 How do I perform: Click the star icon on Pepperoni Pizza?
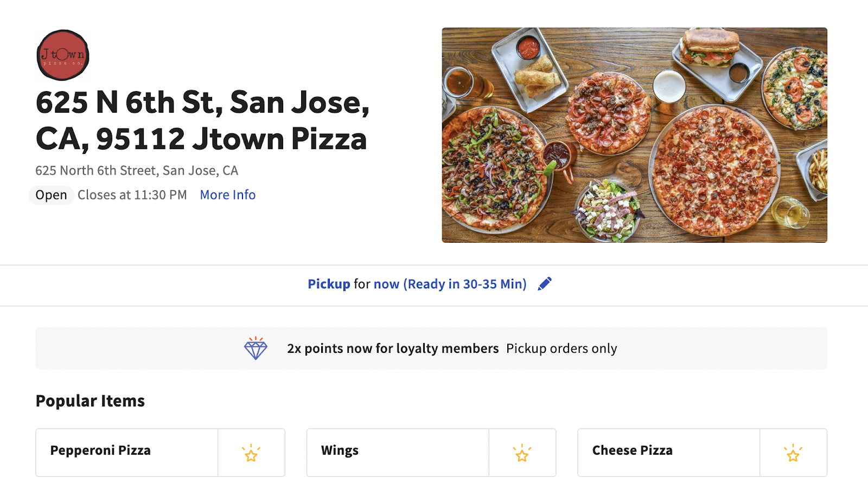[251, 453]
